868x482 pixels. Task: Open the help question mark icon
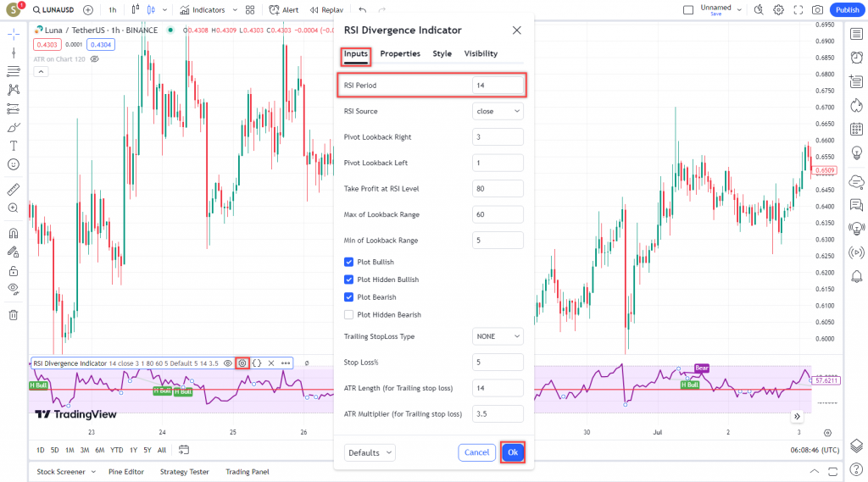(856, 470)
